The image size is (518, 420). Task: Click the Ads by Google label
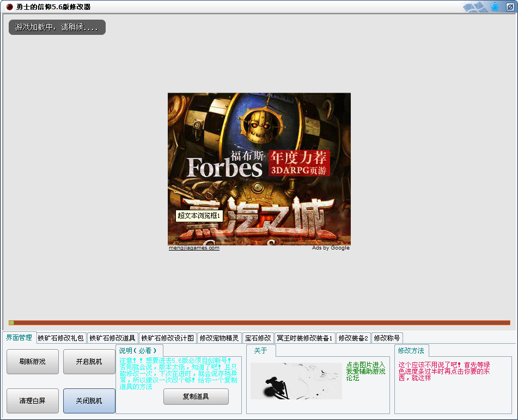[x=331, y=248]
